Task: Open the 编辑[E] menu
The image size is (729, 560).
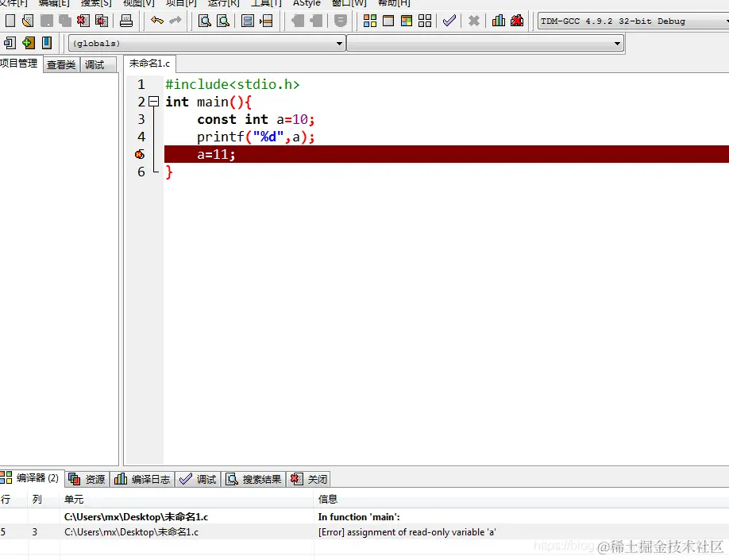Action: [54, 3]
